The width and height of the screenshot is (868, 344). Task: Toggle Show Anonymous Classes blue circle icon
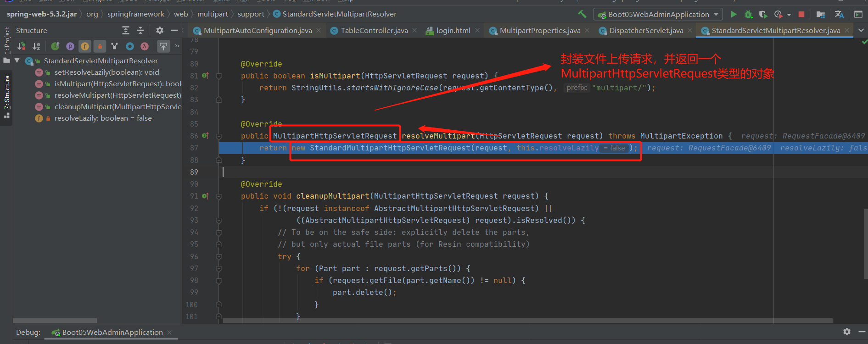tap(130, 46)
